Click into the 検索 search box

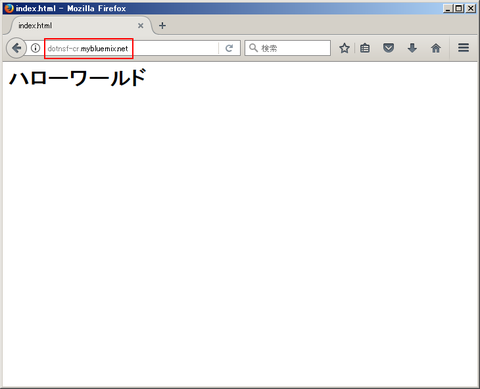[x=288, y=48]
